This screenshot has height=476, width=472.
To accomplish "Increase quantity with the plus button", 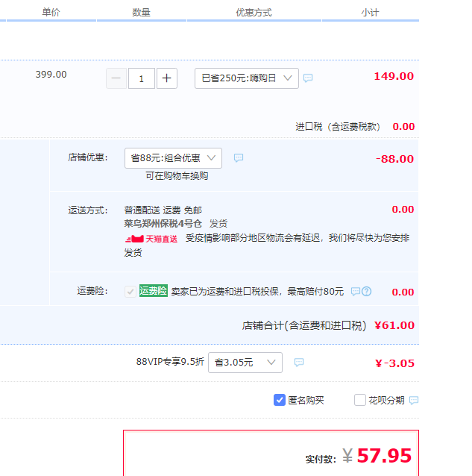I will 167,78.
